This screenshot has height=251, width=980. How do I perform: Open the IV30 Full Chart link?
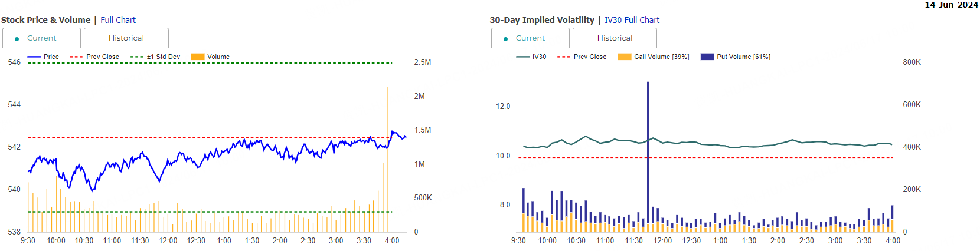[x=632, y=20]
